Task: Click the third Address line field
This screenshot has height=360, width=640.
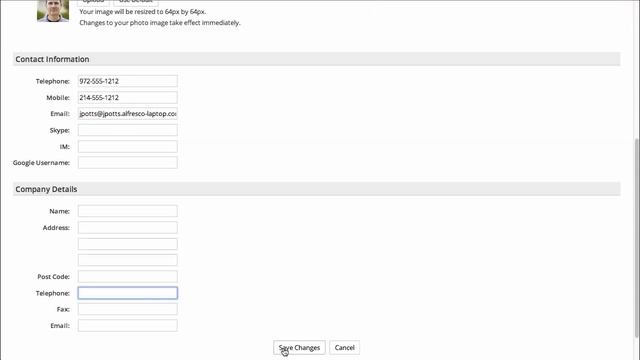Action: (x=128, y=260)
